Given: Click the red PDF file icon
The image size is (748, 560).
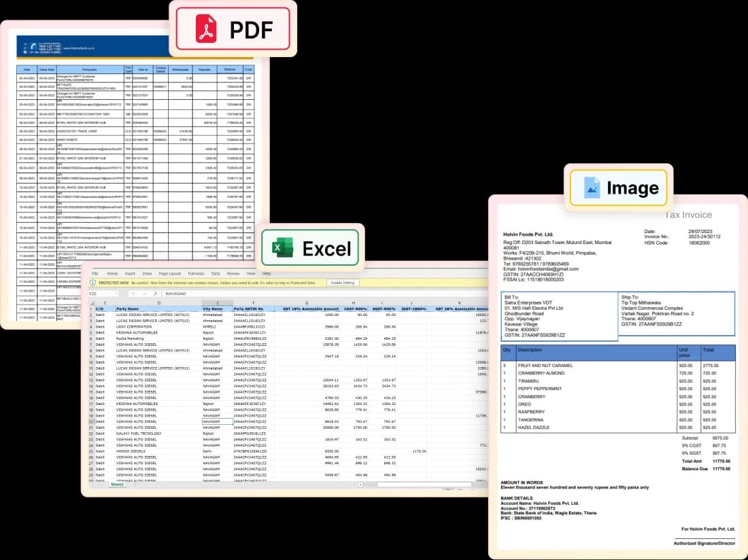Looking at the screenshot, I should click(206, 29).
